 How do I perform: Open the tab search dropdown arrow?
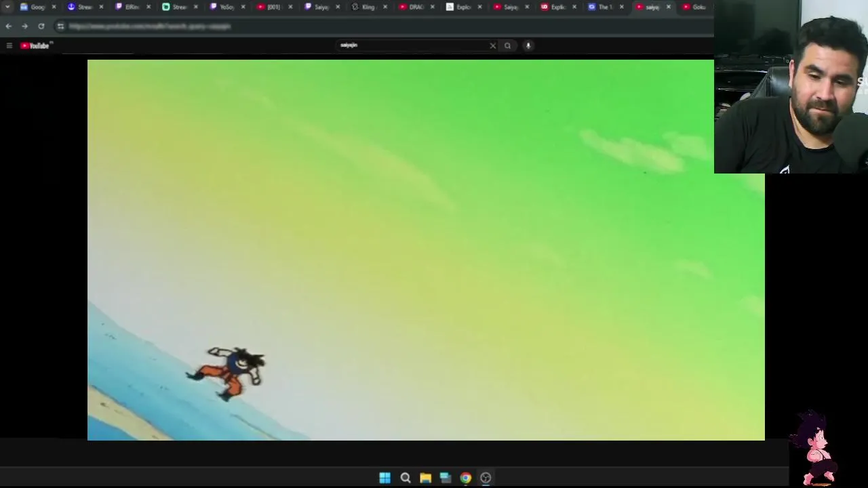pyautogui.click(x=7, y=7)
